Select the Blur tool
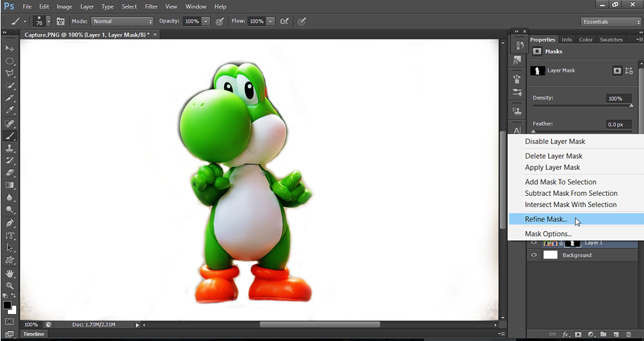 (9, 197)
